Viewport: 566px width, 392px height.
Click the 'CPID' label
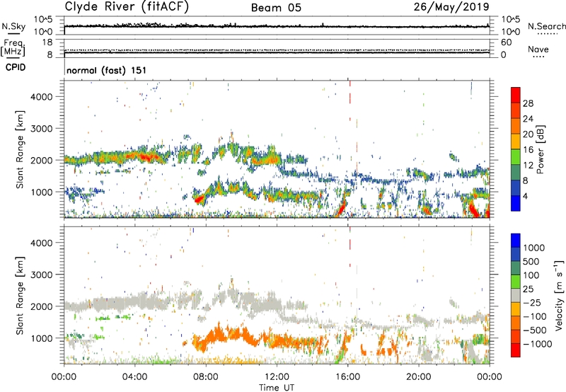pos(16,67)
